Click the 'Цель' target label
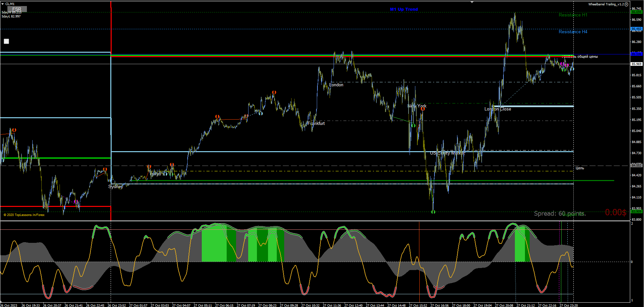The height and width of the screenshot is (307, 644). pyautogui.click(x=580, y=168)
